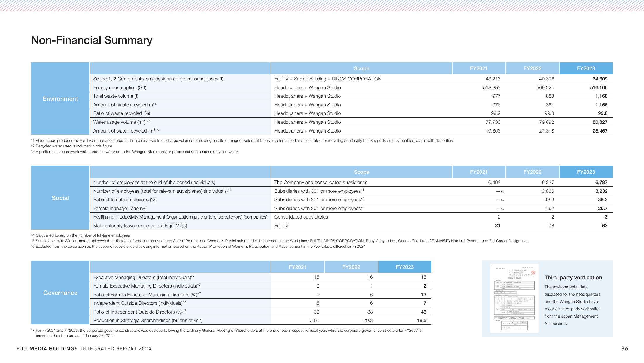This screenshot has width=644, height=363.
Task: Click the 'Non-Financial Summary' heading
Action: (x=91, y=40)
